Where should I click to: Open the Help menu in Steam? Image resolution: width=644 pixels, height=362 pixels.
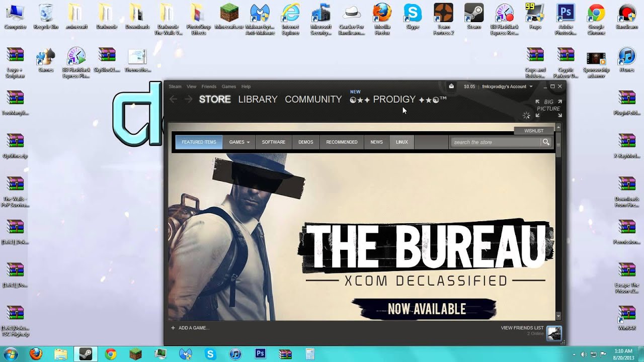pyautogui.click(x=246, y=86)
